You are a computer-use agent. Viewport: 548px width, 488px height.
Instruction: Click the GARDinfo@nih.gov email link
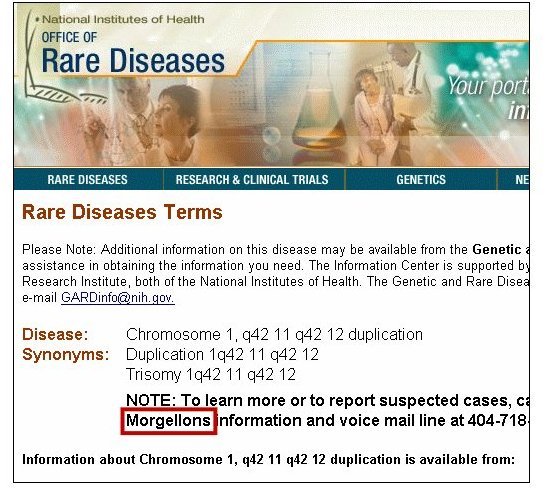click(x=118, y=298)
